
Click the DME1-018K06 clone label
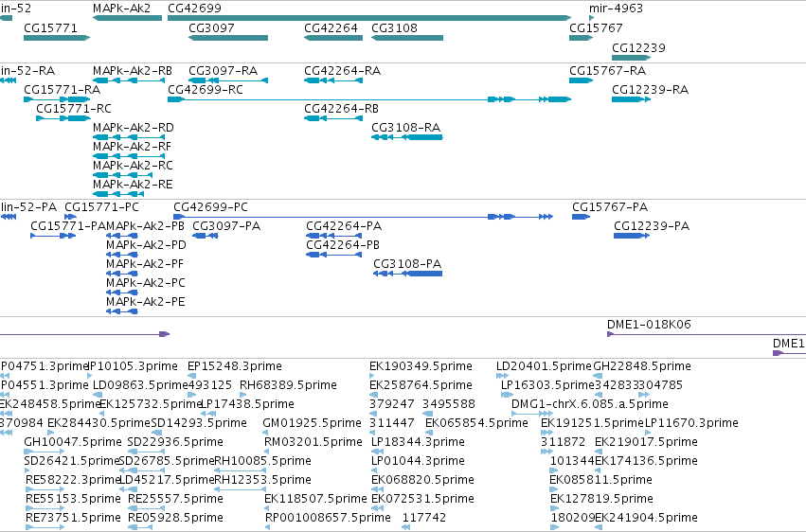[x=649, y=325]
